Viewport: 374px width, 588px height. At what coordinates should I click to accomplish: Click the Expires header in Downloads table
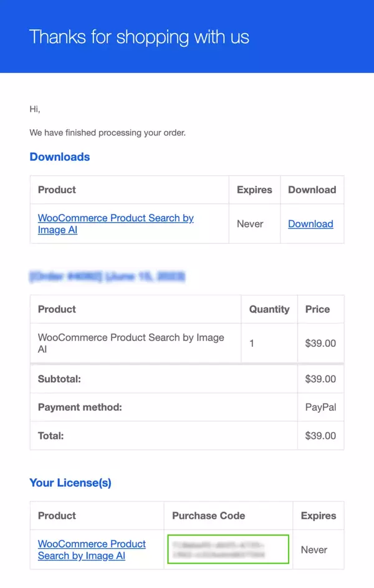coord(254,190)
